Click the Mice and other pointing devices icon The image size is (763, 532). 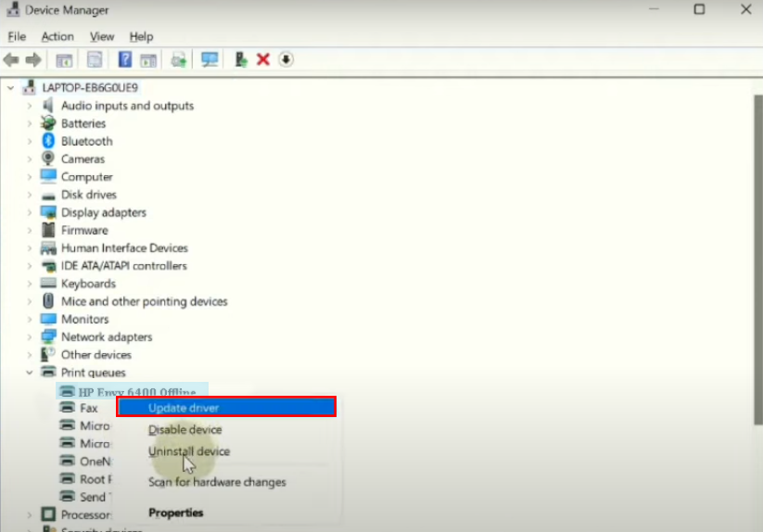(48, 301)
